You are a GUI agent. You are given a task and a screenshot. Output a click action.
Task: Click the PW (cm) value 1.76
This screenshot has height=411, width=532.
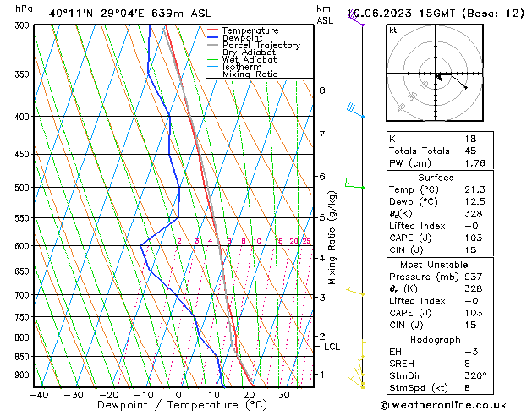coord(475,163)
